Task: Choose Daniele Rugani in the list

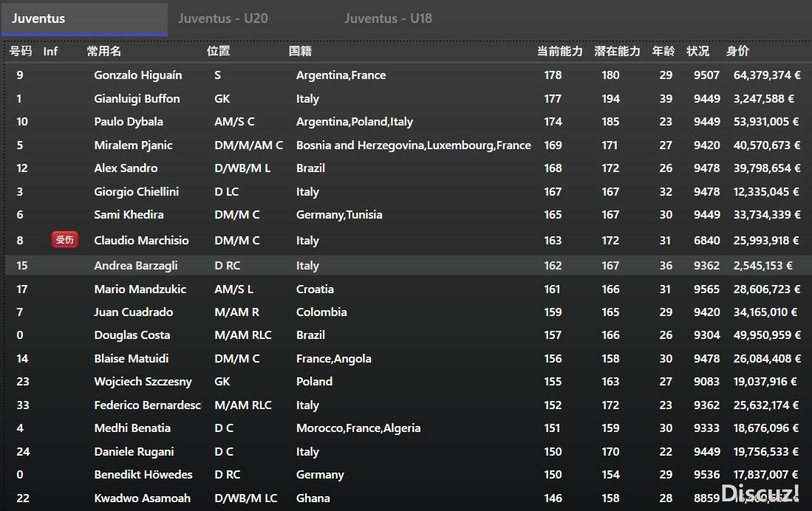Action: tap(134, 451)
